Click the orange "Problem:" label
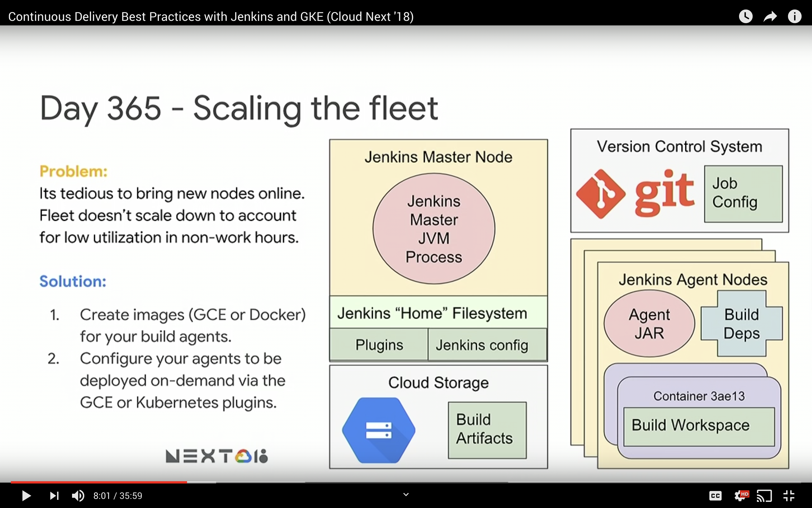 pyautogui.click(x=73, y=171)
